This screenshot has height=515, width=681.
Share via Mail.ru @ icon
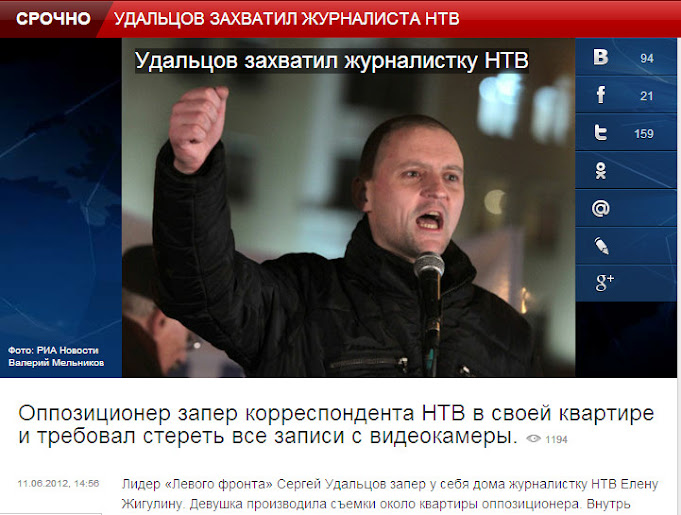click(x=601, y=208)
